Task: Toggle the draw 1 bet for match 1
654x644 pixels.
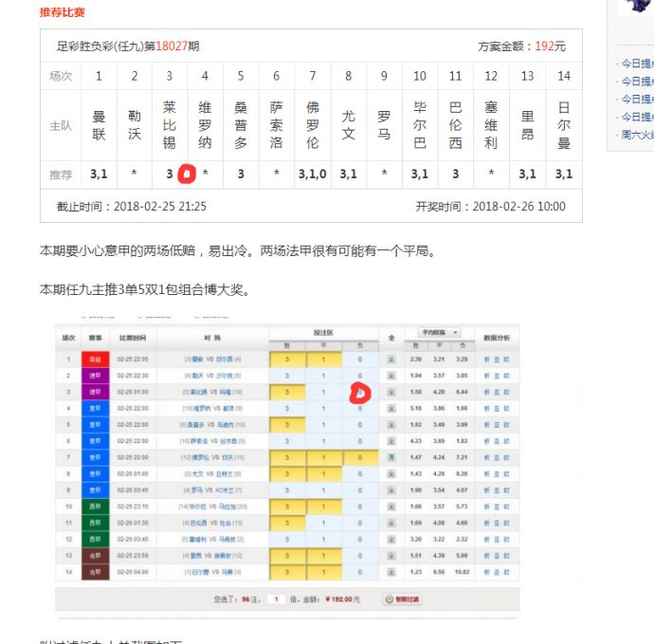Action: [323, 359]
